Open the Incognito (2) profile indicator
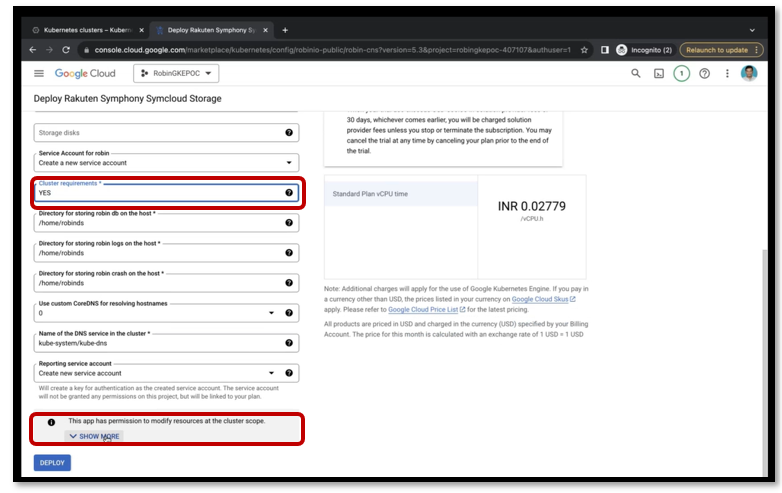 coord(644,50)
